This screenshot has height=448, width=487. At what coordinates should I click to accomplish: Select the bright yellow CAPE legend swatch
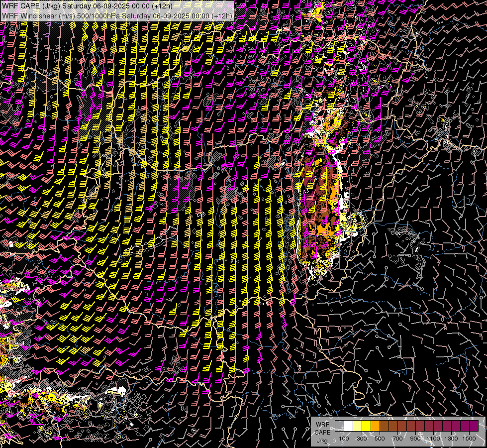pos(366,426)
